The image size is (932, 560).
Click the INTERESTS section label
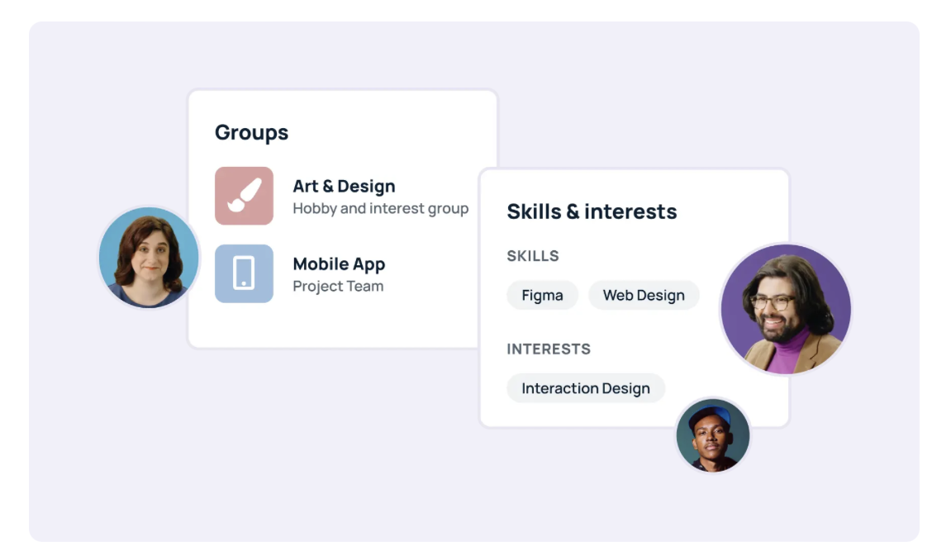tap(549, 349)
